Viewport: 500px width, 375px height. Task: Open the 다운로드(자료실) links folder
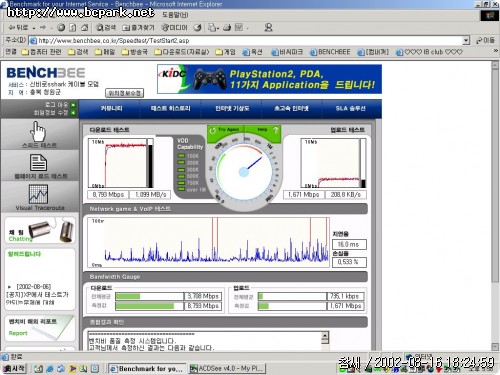point(182,52)
